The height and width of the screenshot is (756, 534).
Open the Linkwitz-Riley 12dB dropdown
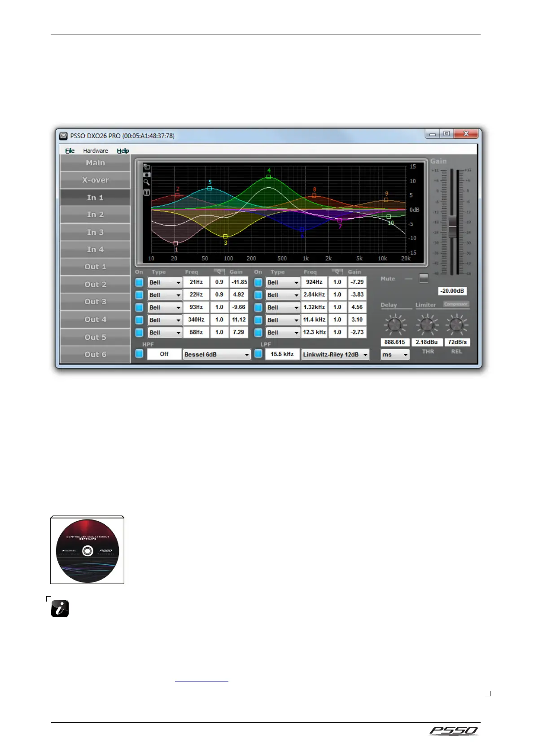pyautogui.click(x=335, y=354)
